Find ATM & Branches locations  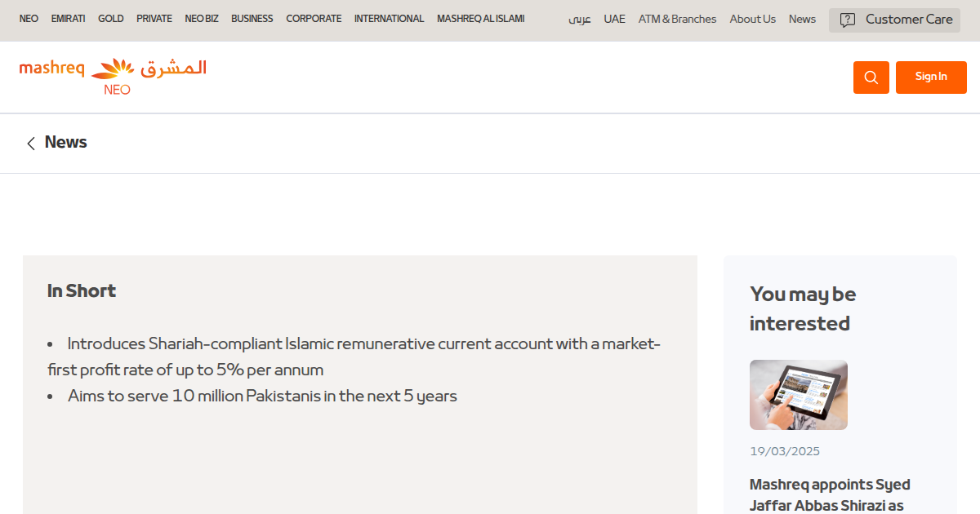click(x=677, y=18)
